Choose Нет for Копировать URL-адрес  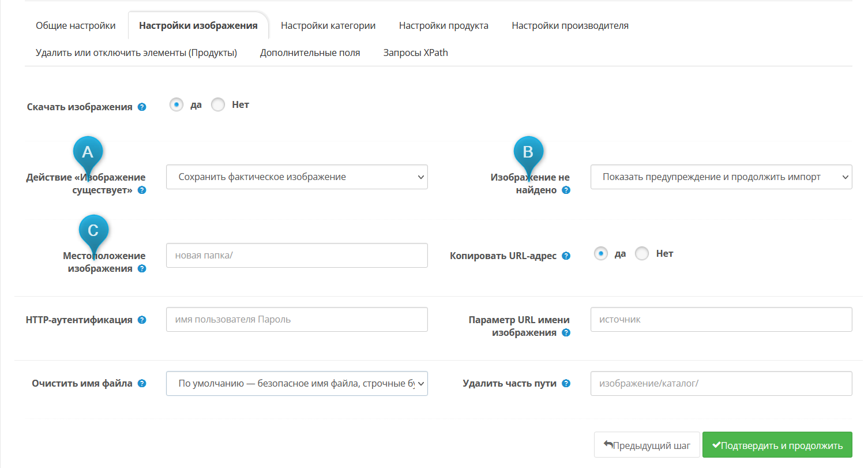(x=642, y=254)
